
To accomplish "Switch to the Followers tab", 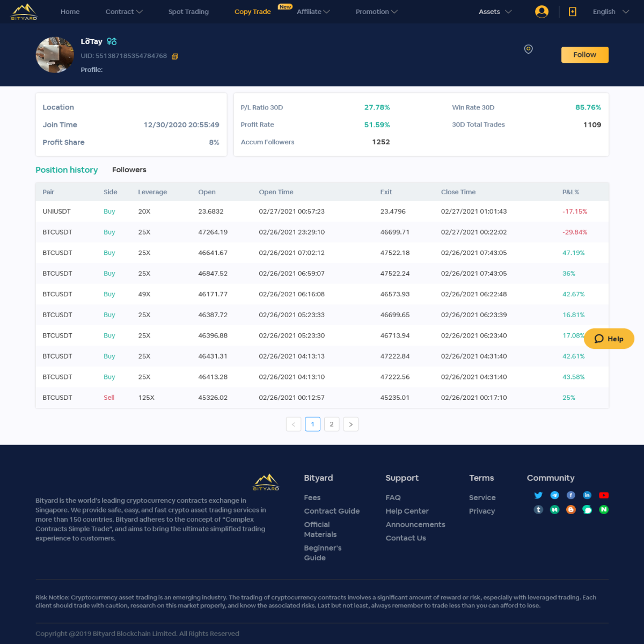I will [129, 170].
